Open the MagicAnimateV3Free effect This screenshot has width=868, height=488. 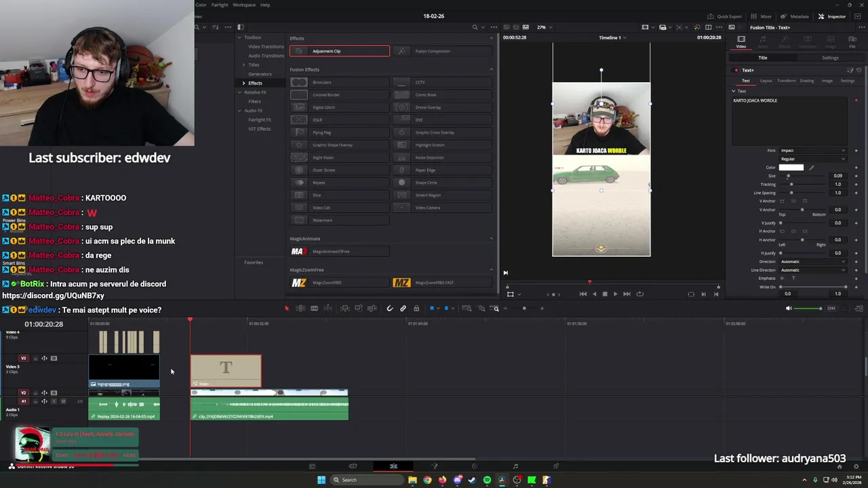point(340,251)
